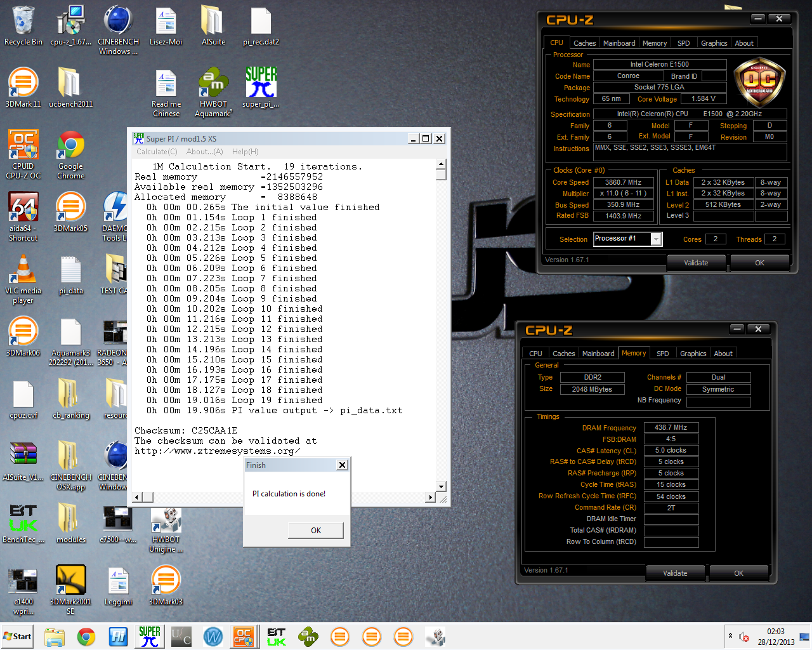Open the modules folder icon

pos(70,522)
